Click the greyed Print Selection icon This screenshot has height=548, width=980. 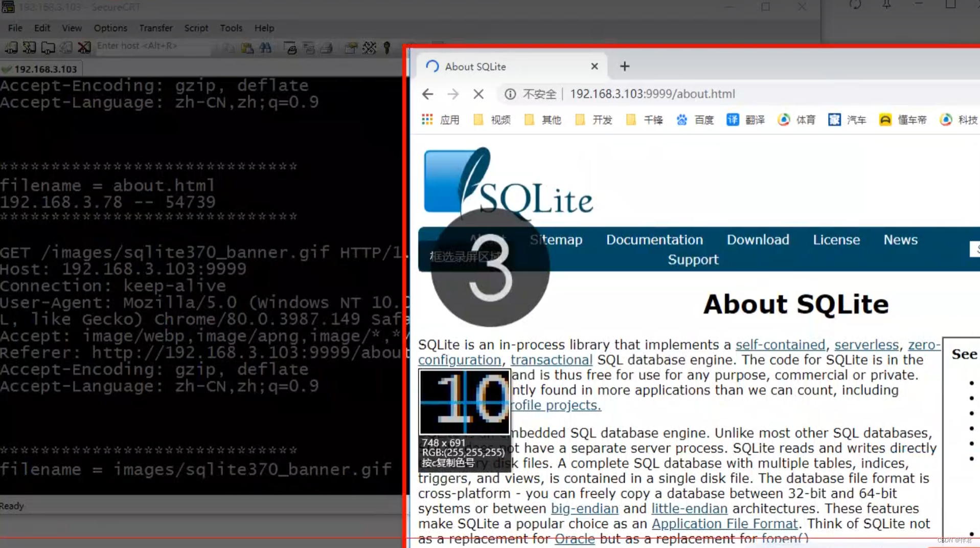pos(309,48)
